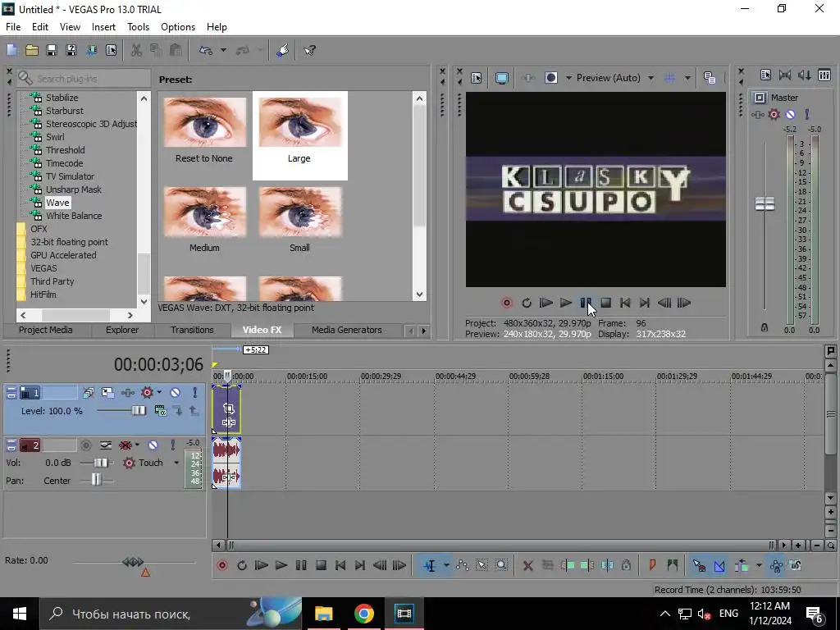
Task: Toggle split screen view icon in preview
Action: tap(550, 78)
